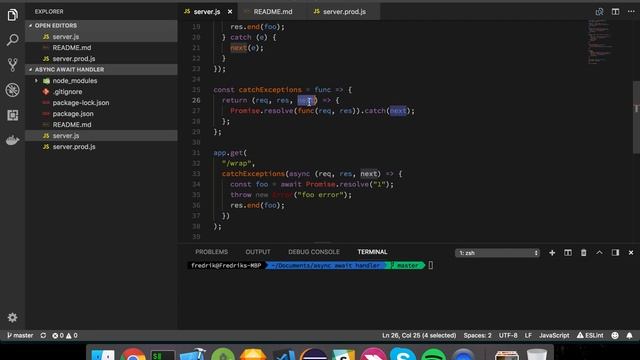Click the Open Changes icon above the editor

point(599,12)
